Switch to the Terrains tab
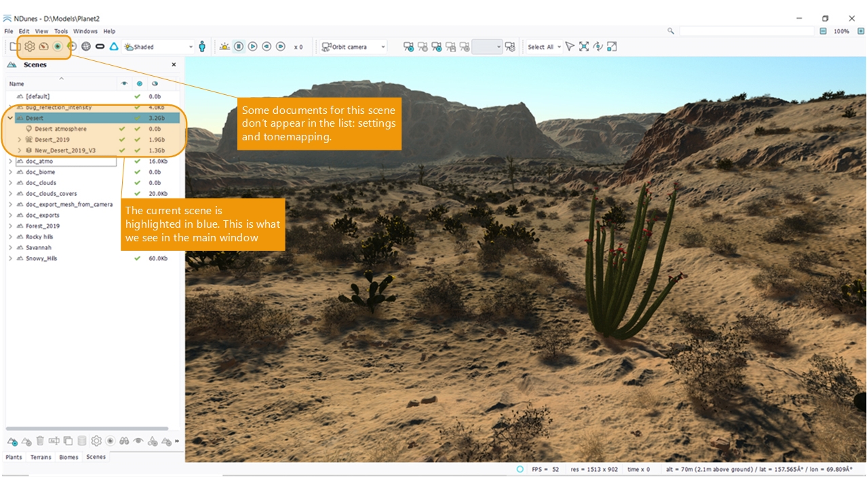The height and width of the screenshot is (488, 868). pos(41,457)
